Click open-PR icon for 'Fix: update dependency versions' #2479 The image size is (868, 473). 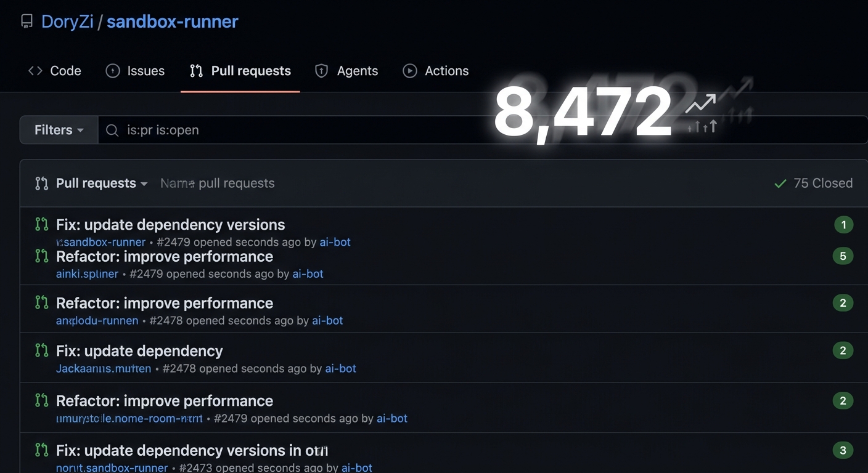click(41, 224)
